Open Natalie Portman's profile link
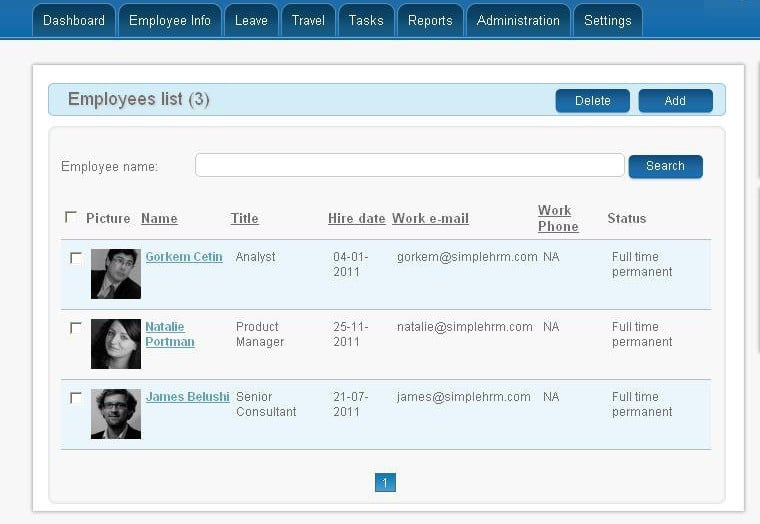 pyautogui.click(x=170, y=334)
